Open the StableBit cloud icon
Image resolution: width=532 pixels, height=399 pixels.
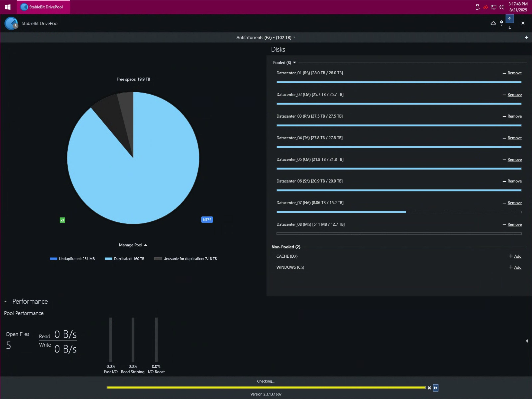[493, 23]
